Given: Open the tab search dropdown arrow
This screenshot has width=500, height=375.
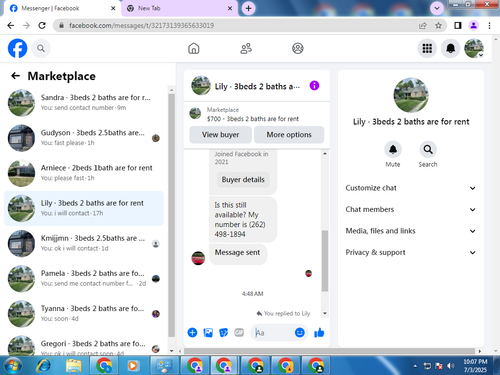Looking at the screenshot, I should 437,8.
